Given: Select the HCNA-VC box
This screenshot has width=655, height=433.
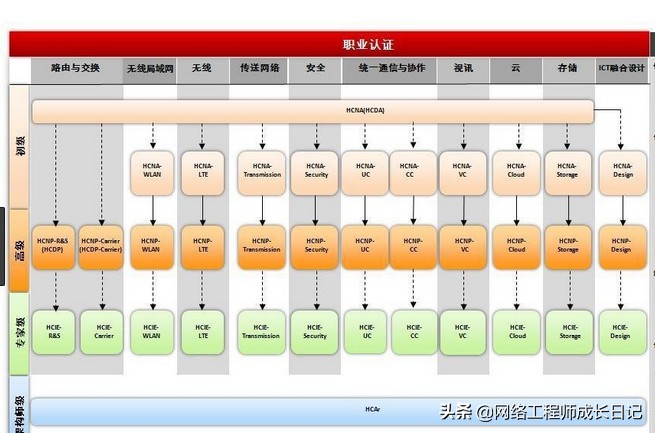Looking at the screenshot, I should point(463,173).
